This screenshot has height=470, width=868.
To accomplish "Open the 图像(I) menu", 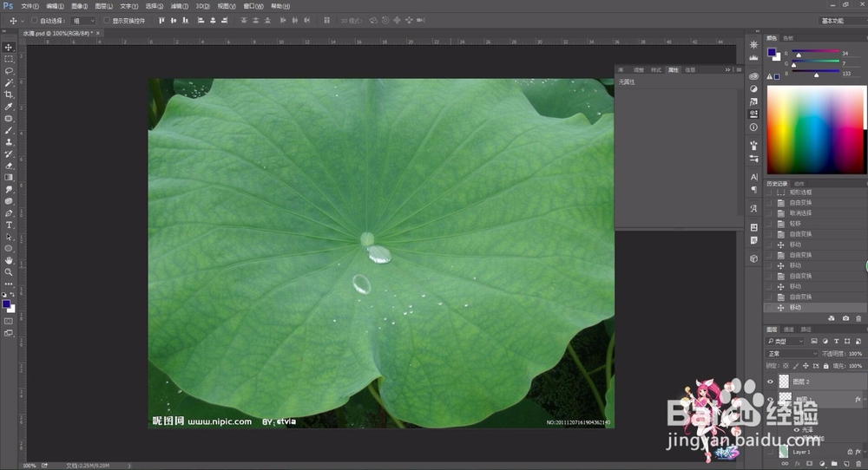I will 79,6.
